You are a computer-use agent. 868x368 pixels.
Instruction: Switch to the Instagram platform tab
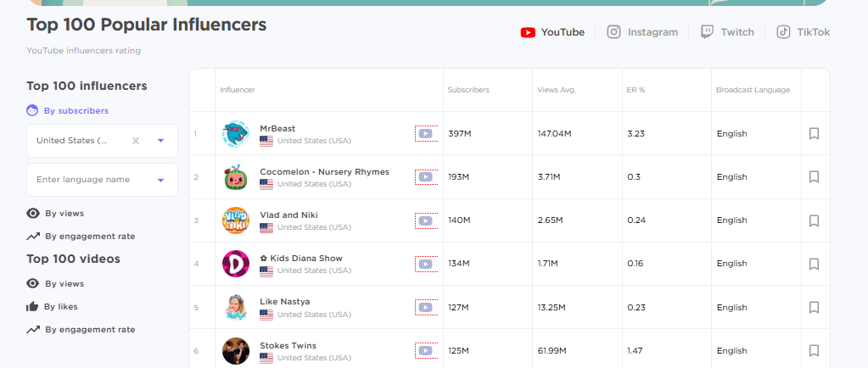[x=642, y=32]
